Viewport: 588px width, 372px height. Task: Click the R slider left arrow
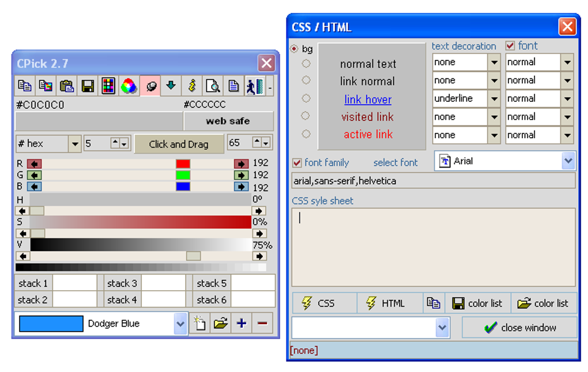(34, 164)
